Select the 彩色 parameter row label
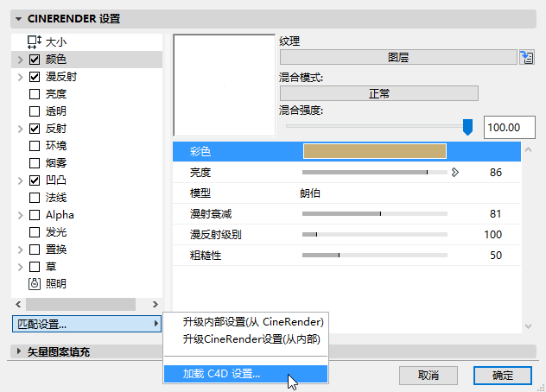The image size is (546, 392). click(x=200, y=151)
